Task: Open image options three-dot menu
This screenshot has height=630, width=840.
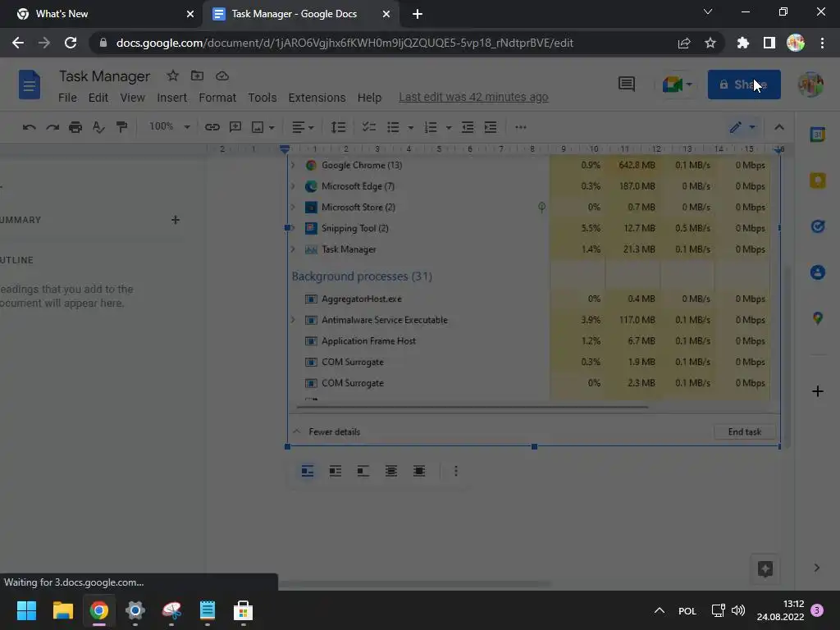Action: point(456,471)
